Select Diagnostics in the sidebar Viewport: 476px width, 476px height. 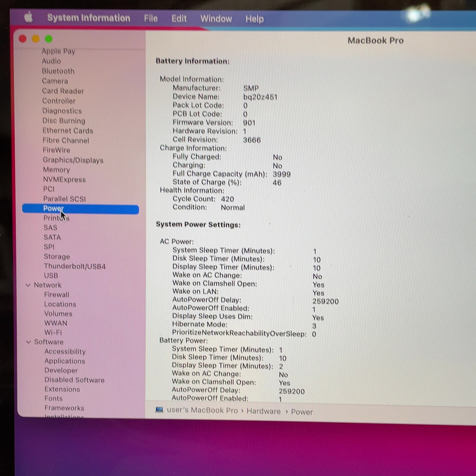click(x=62, y=111)
